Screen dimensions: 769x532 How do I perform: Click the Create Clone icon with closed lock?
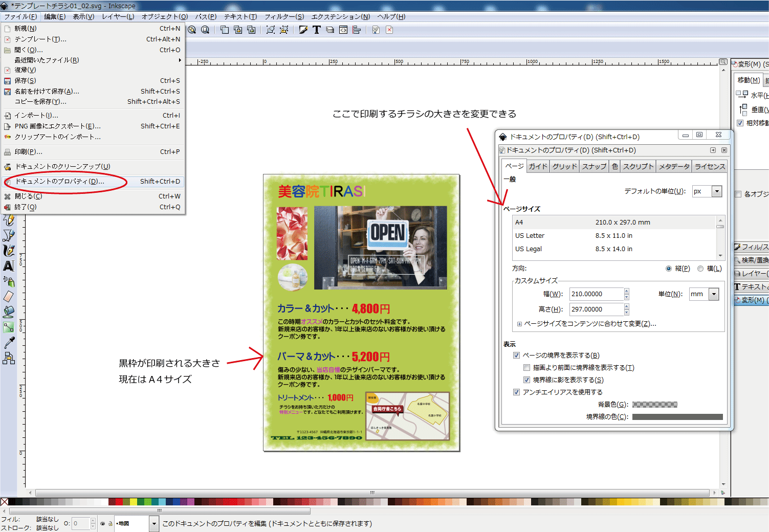coord(238,30)
